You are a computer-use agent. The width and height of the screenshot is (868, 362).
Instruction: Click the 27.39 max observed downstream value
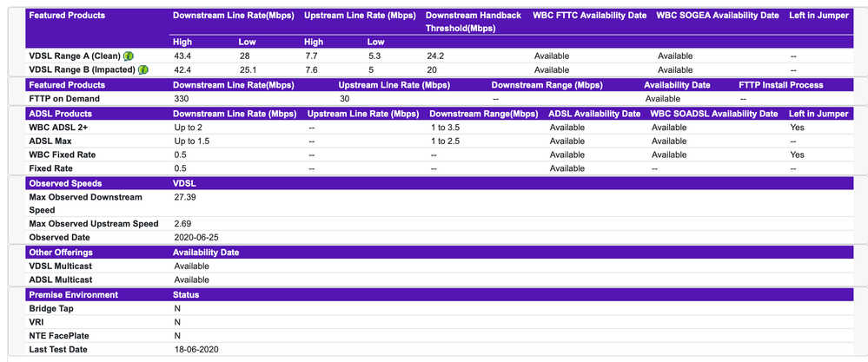[187, 198]
